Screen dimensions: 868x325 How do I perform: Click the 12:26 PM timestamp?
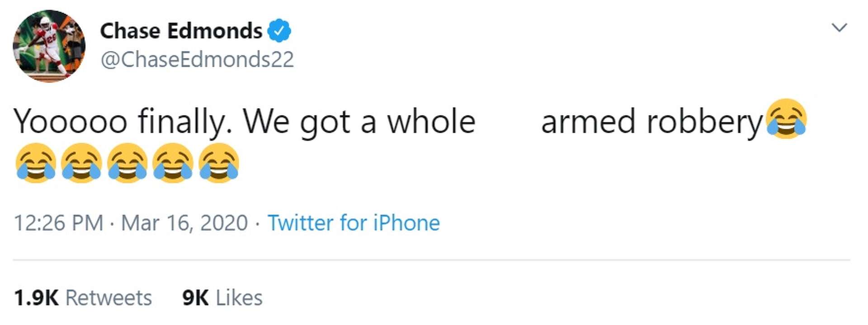click(59, 223)
